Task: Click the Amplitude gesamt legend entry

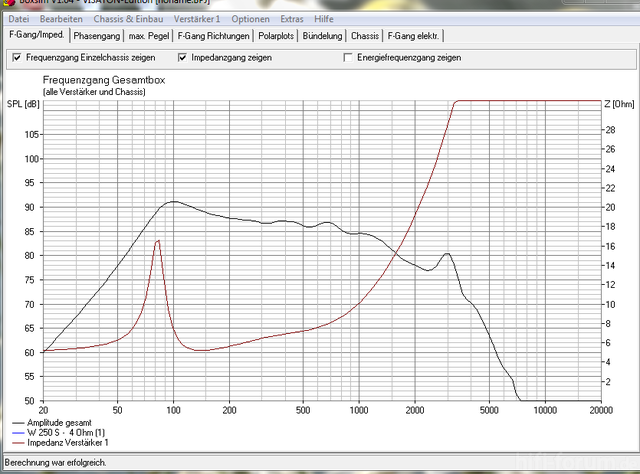Action: tap(60, 424)
